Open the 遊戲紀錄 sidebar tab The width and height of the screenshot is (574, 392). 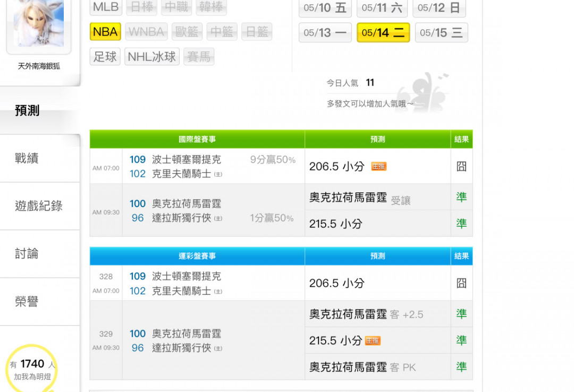click(x=40, y=206)
